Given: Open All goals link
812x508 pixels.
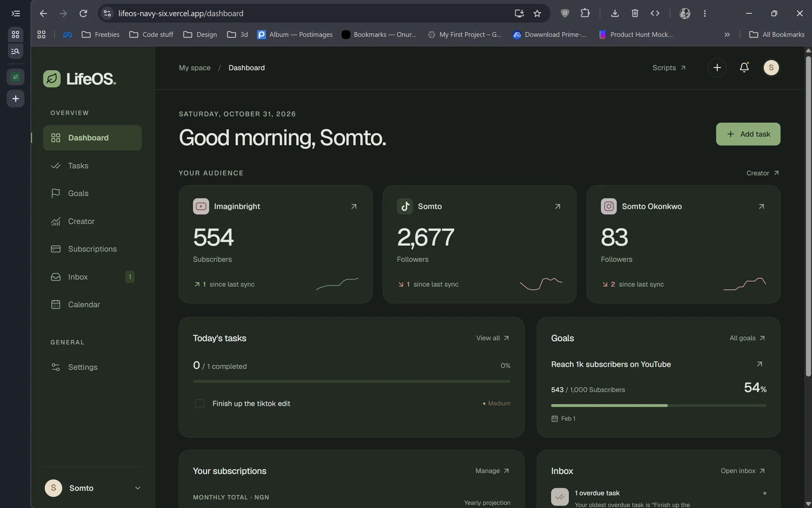Looking at the screenshot, I should pos(747,338).
